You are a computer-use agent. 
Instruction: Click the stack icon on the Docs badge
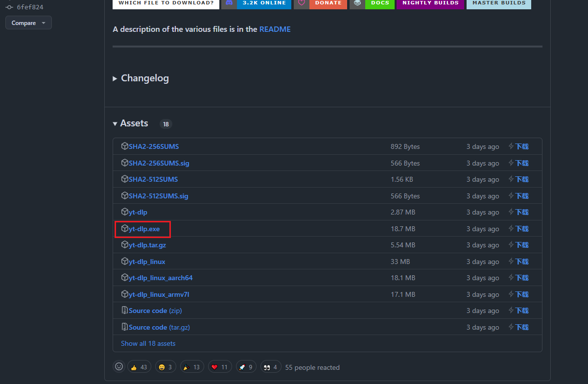357,3
